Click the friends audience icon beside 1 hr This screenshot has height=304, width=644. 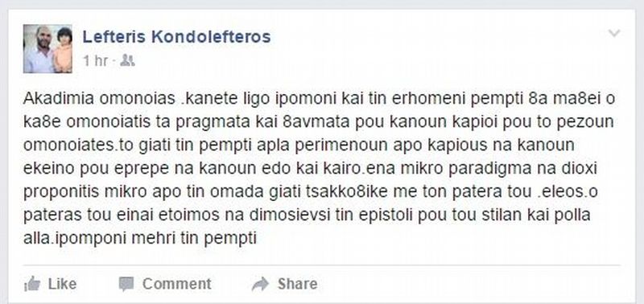click(x=127, y=60)
